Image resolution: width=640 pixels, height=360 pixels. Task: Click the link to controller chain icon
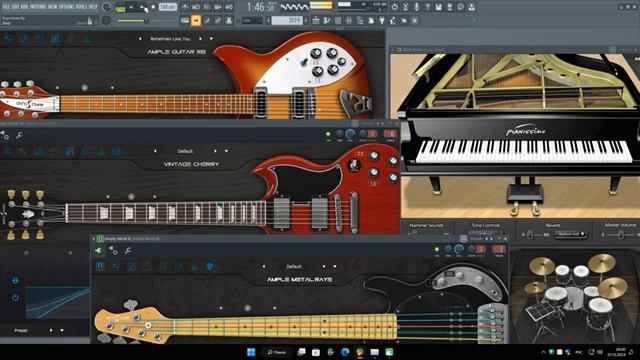(218, 20)
